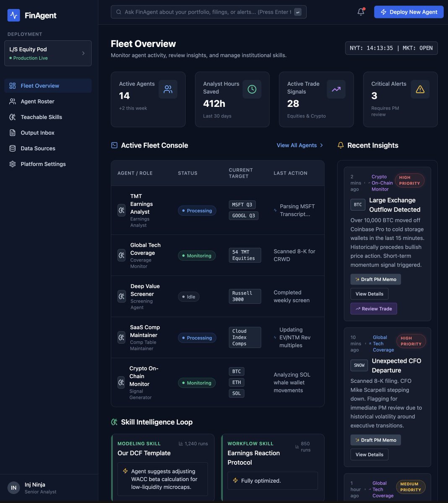
Task: Open the notifications bell icon
Action: (361, 12)
